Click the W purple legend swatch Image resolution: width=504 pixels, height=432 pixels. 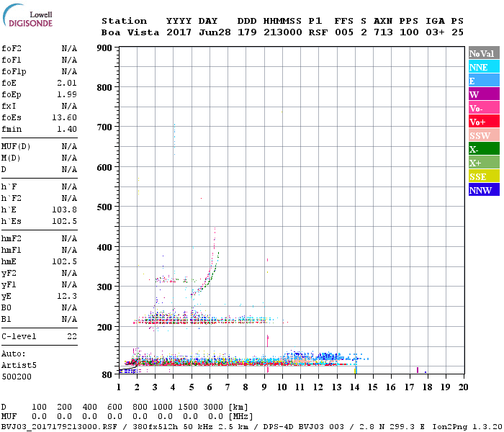pos(484,94)
